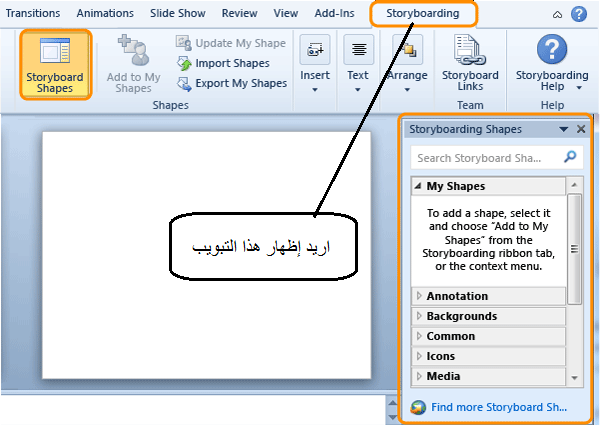This screenshot has width=600, height=425.
Task: Open Storyboarding Help button
Action: click(552, 64)
